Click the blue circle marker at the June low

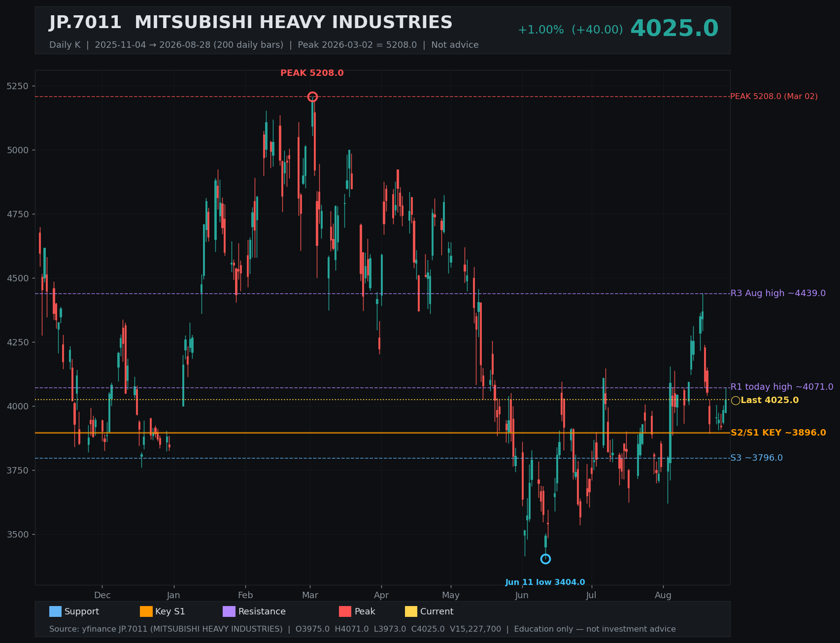tap(545, 559)
